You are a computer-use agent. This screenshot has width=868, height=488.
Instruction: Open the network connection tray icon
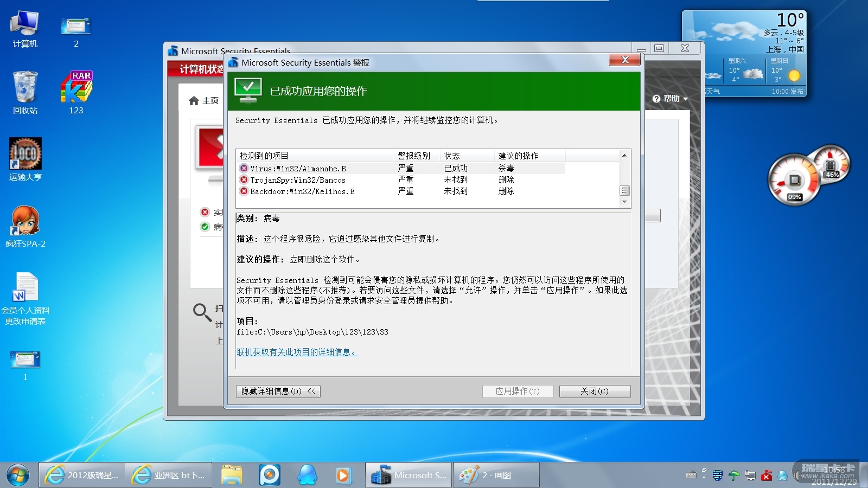click(x=750, y=476)
